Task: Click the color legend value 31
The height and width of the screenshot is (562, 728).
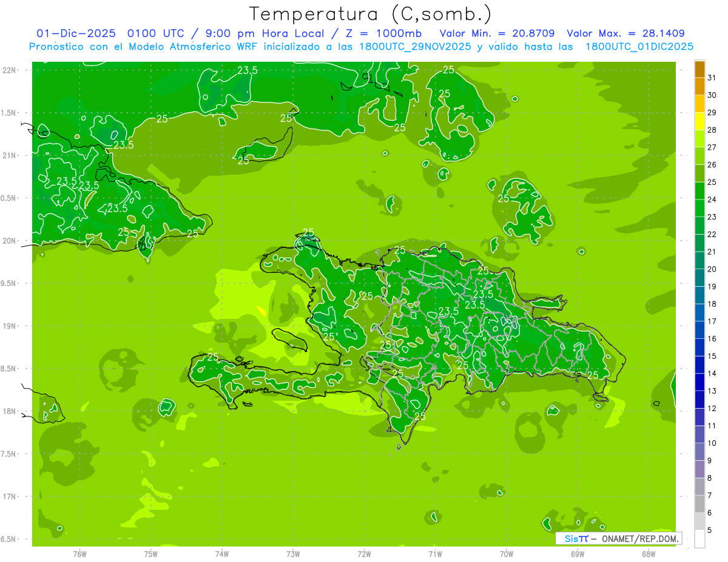Action: tap(712, 78)
